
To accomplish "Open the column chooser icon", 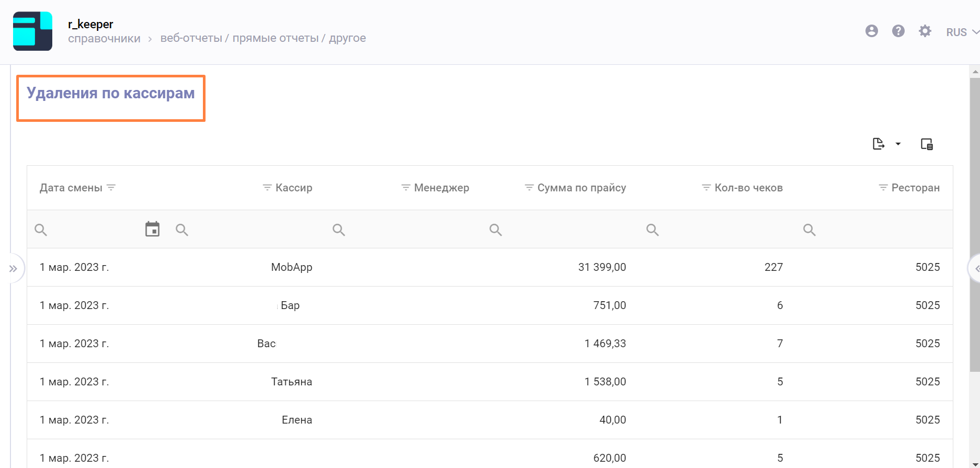I will pos(926,144).
